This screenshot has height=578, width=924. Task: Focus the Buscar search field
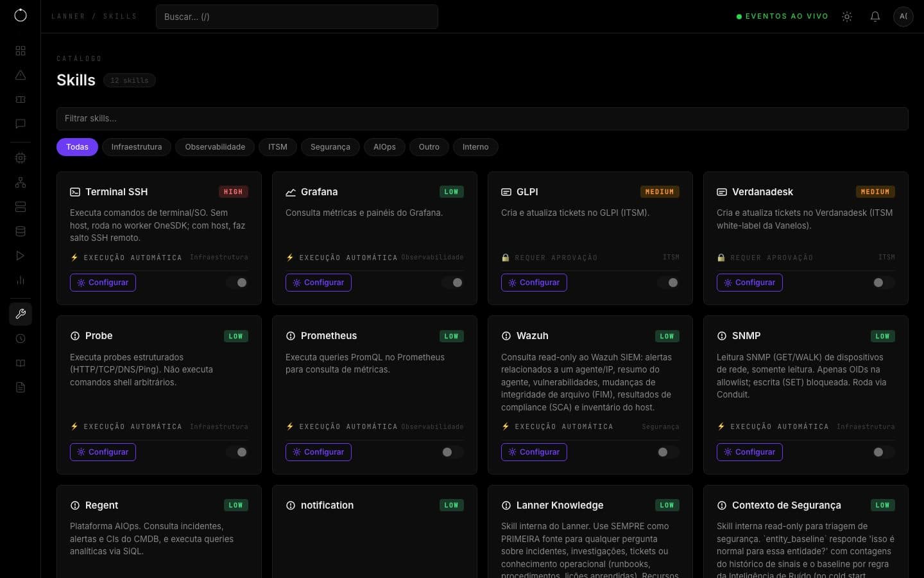[297, 17]
